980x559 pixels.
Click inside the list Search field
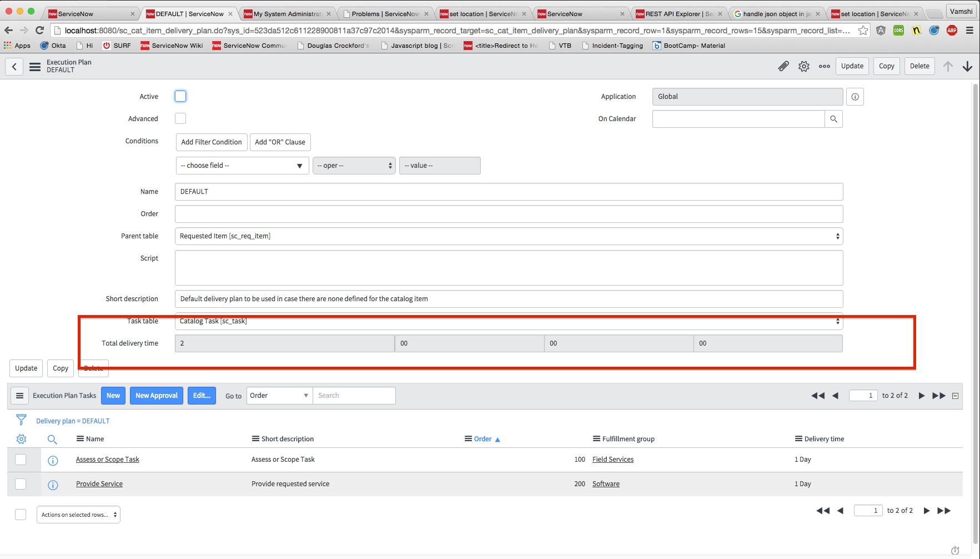[354, 395]
